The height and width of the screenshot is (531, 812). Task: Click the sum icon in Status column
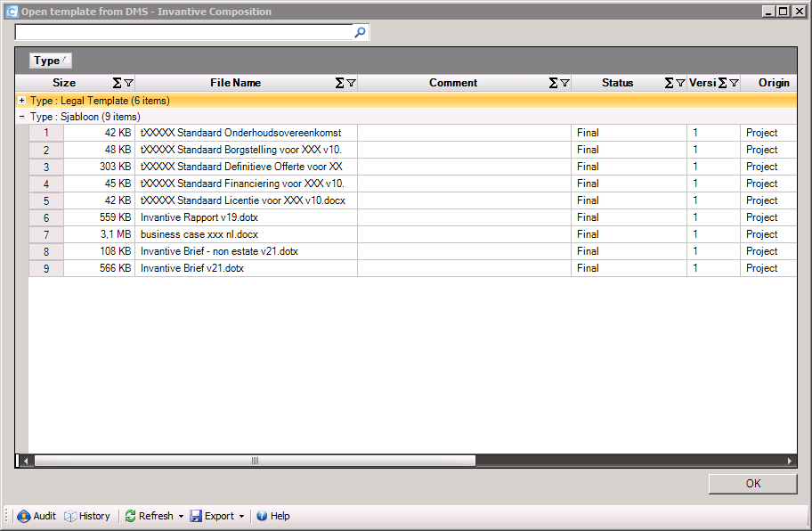click(670, 83)
